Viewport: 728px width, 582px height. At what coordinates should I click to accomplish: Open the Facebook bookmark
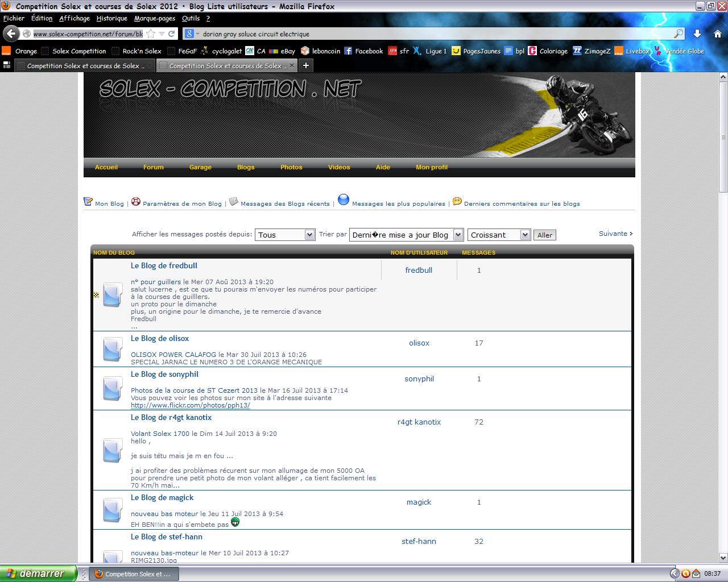click(363, 51)
